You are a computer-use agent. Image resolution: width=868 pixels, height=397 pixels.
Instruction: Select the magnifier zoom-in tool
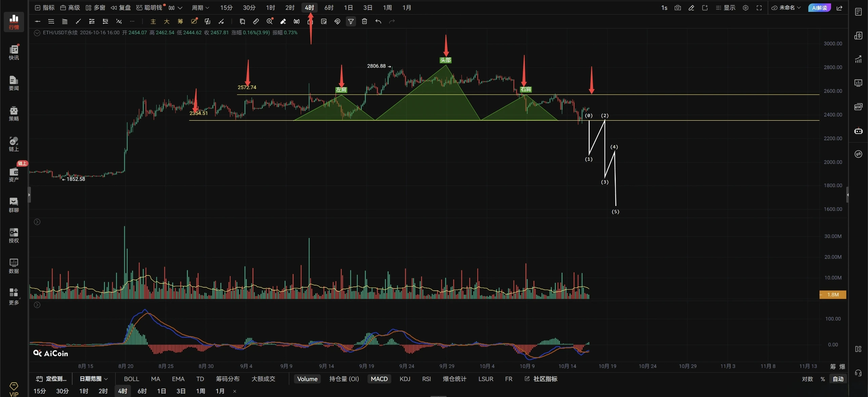coord(270,21)
